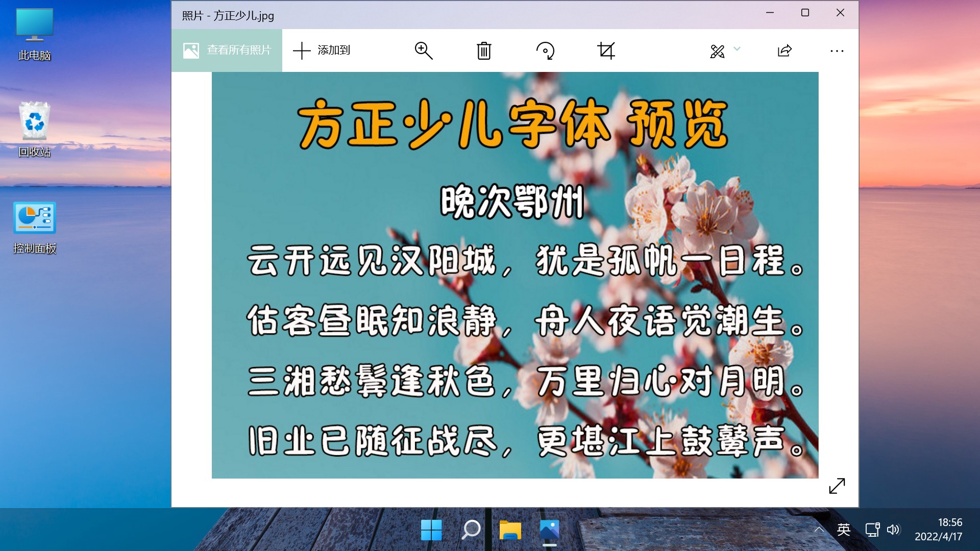Screen dimensions: 980x551
Task: Click the share icon
Action: (785, 51)
